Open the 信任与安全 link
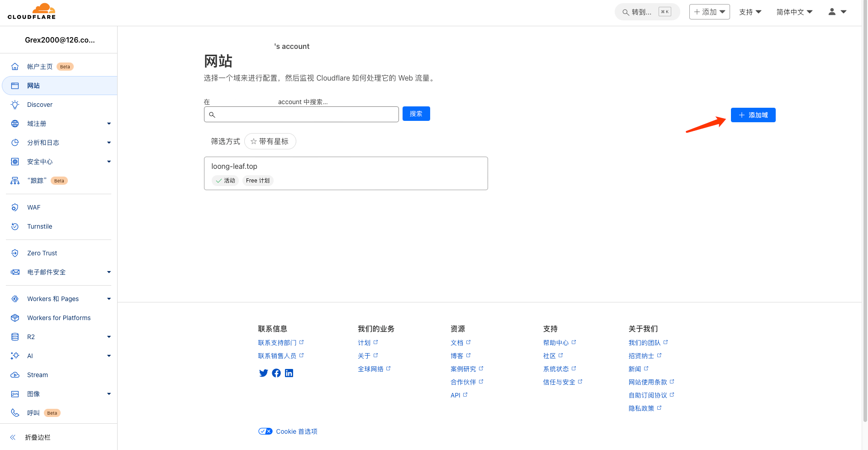This screenshot has height=450, width=868. click(563, 382)
